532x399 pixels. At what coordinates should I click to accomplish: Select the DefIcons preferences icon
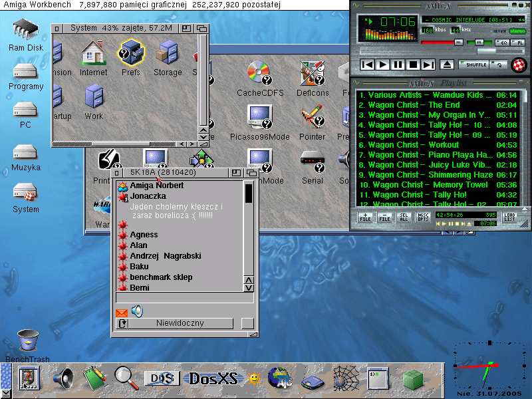point(312,72)
